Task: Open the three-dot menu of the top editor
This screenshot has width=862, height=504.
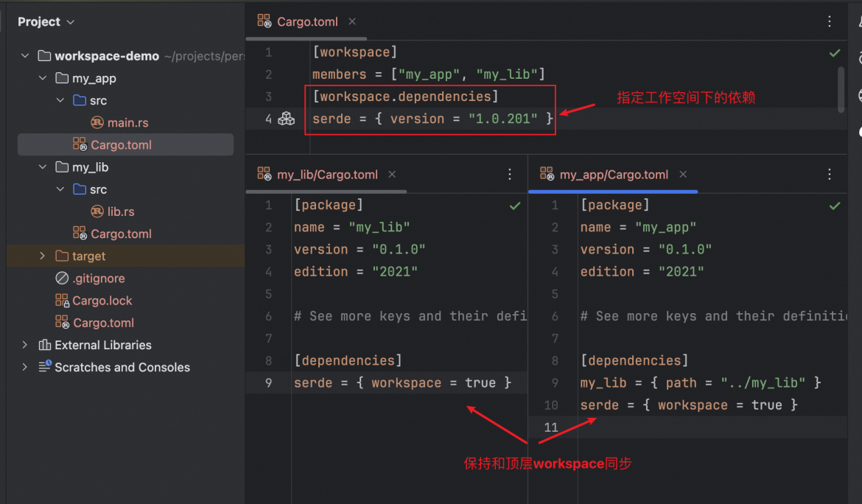Action: pos(830,21)
